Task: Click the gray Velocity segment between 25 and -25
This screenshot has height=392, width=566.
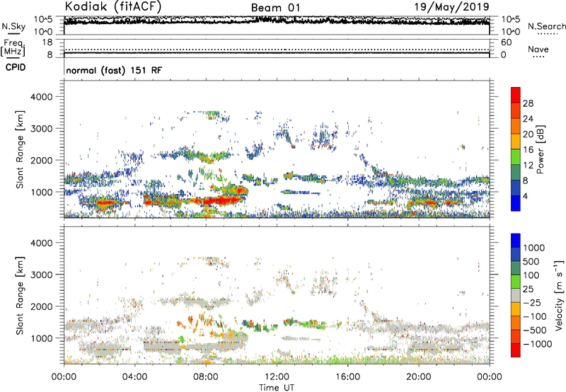Action: coord(516,295)
